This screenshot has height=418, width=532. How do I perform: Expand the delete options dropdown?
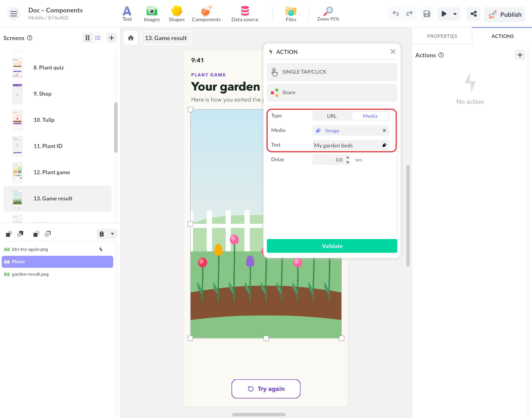click(x=112, y=234)
